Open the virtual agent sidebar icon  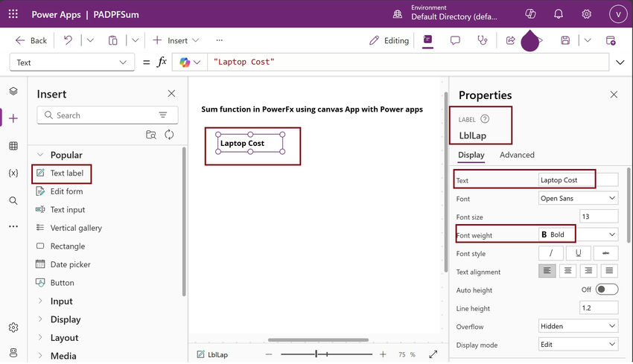[13, 353]
